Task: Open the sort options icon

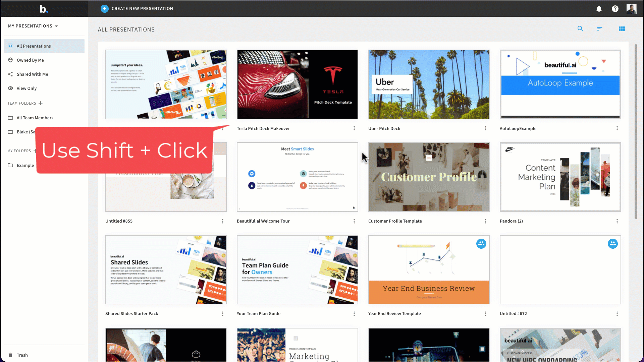Action: point(600,29)
